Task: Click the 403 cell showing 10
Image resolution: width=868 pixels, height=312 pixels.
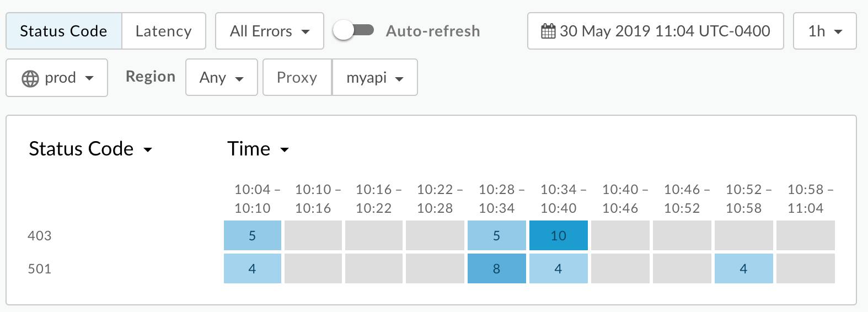Action: 558,235
